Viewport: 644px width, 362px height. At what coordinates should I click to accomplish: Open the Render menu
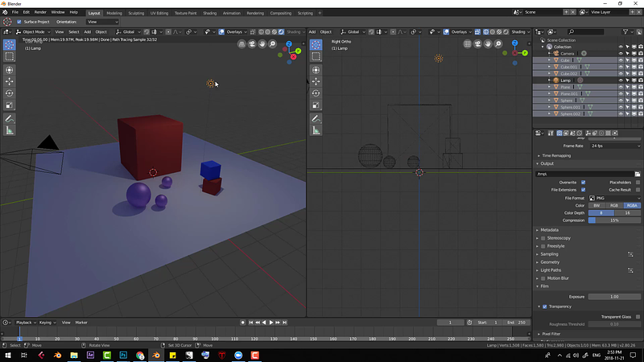pyautogui.click(x=40, y=12)
